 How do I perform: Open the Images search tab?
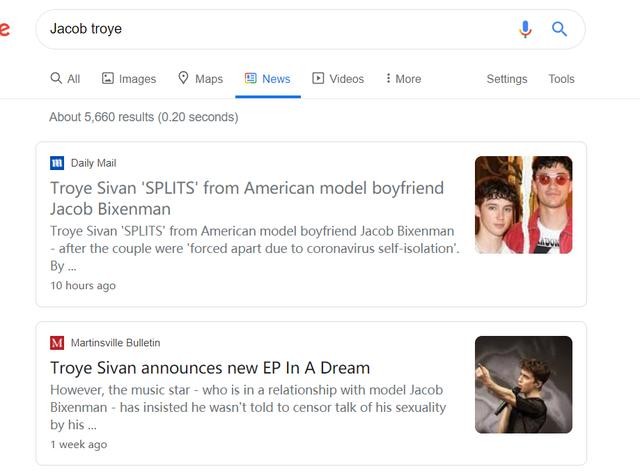[129, 79]
